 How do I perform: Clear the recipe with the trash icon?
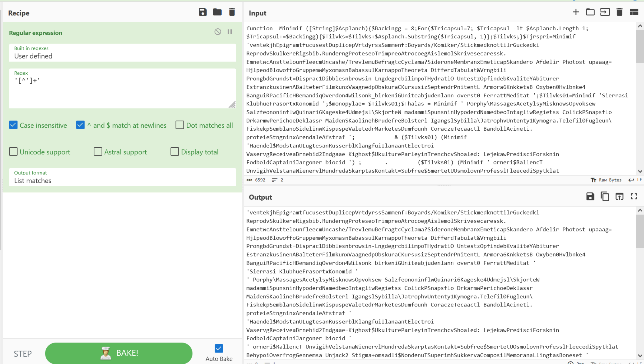point(232,12)
